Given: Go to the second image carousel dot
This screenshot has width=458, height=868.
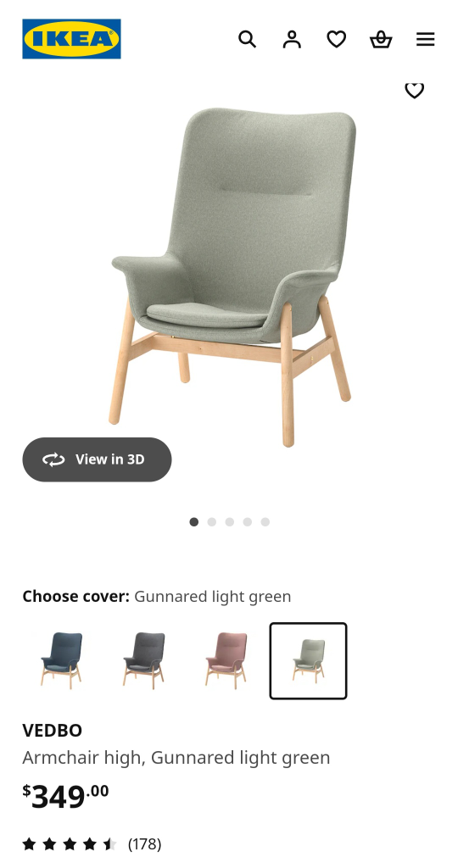Looking at the screenshot, I should pos(211,522).
